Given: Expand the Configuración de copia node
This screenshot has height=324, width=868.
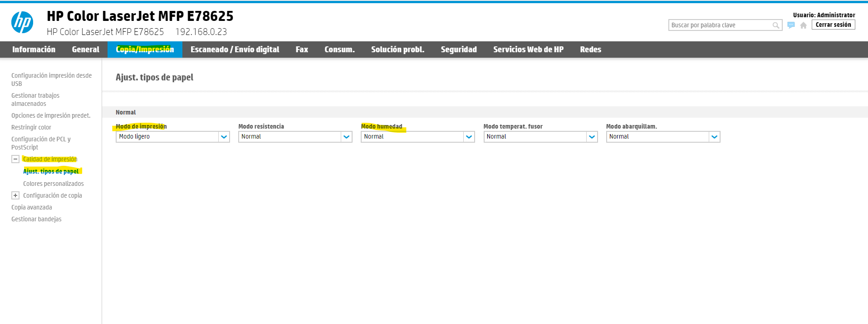Looking at the screenshot, I should click(x=15, y=195).
